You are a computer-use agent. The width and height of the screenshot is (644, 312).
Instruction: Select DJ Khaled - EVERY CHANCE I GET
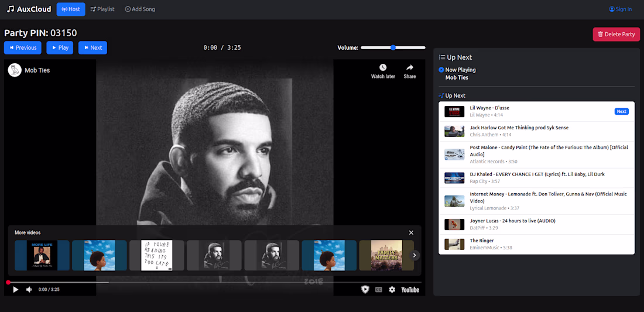click(x=536, y=178)
